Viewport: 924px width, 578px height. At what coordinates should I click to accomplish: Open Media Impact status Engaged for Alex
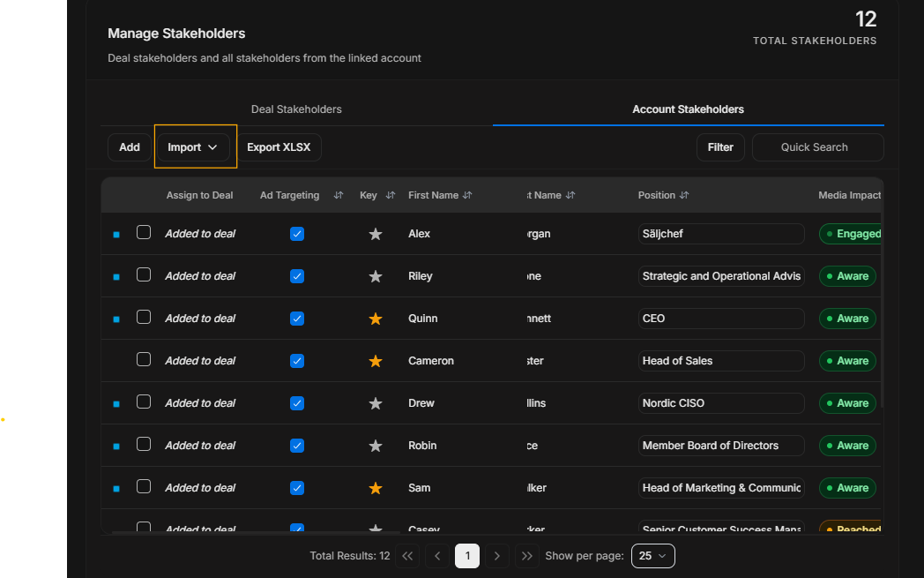[850, 234]
